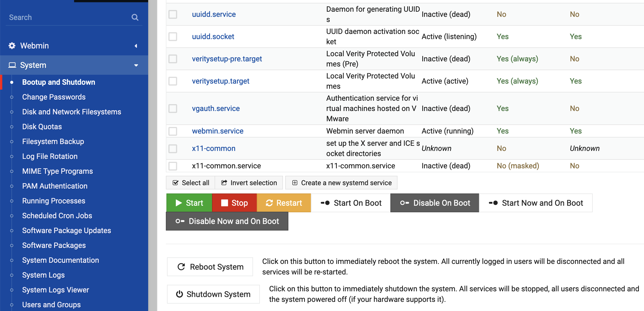Expand the Webmin menu arrow

click(x=136, y=46)
